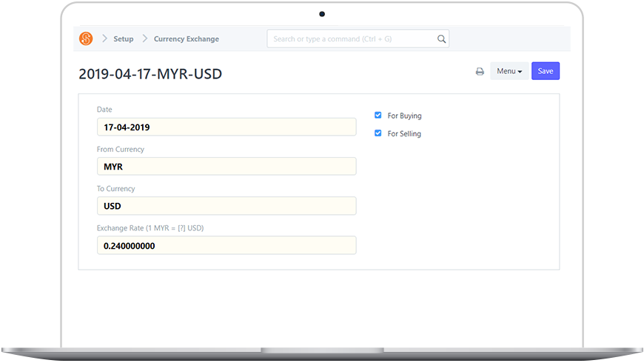Click the chevron arrow before Setup
644x363 pixels.
point(104,39)
